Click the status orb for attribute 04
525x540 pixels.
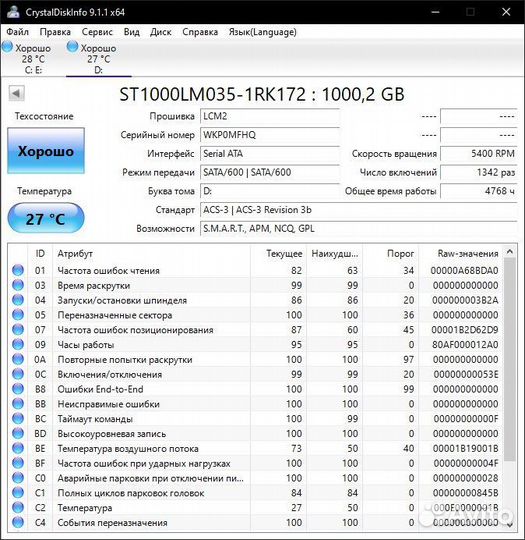(x=18, y=300)
